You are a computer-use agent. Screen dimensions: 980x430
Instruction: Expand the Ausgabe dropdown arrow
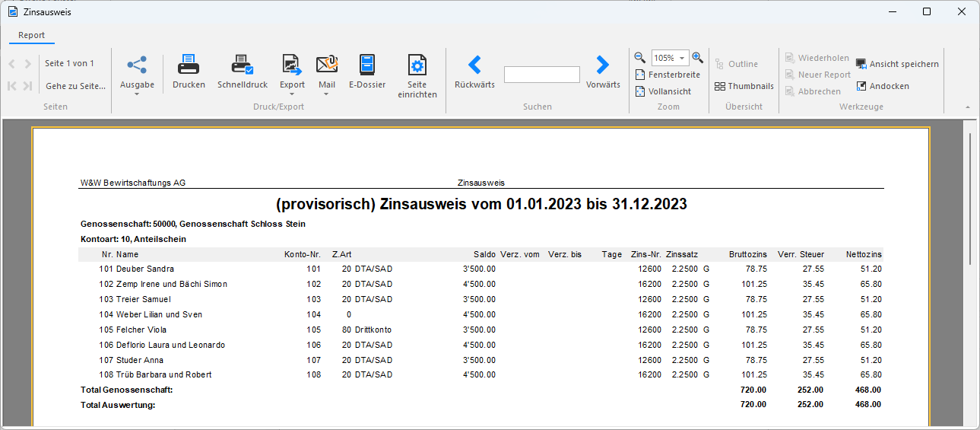coord(137,94)
